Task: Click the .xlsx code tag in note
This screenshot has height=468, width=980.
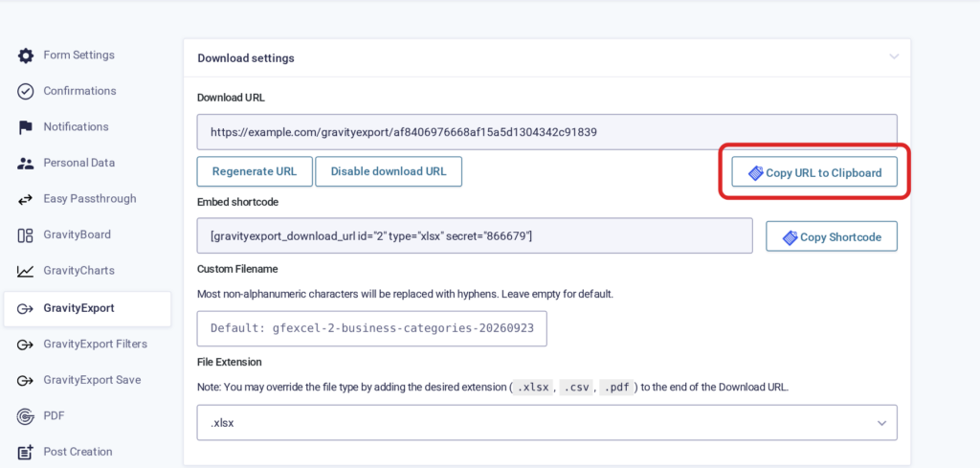Action: (x=533, y=388)
